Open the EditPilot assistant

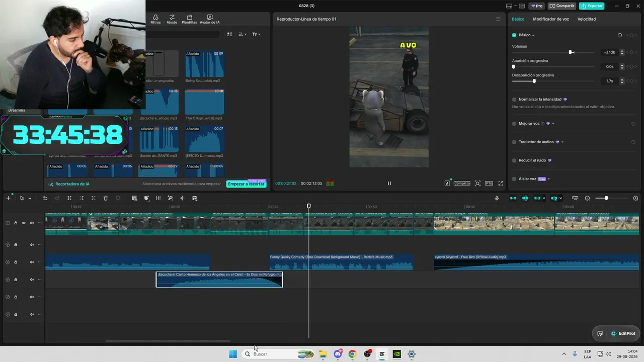[x=623, y=333]
